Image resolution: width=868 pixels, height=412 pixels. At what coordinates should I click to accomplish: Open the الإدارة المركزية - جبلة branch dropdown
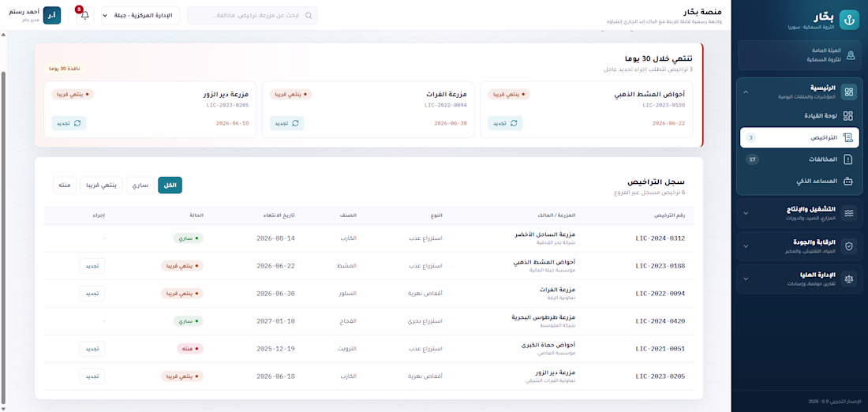(140, 16)
